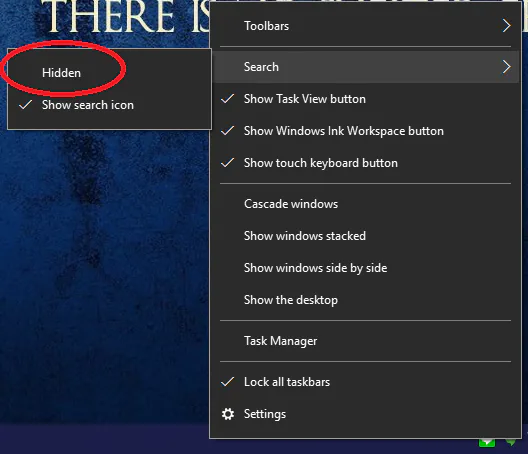Screen dimensions: 528x454
Task: Toggle Show touch keyboard button
Action: coord(366,163)
